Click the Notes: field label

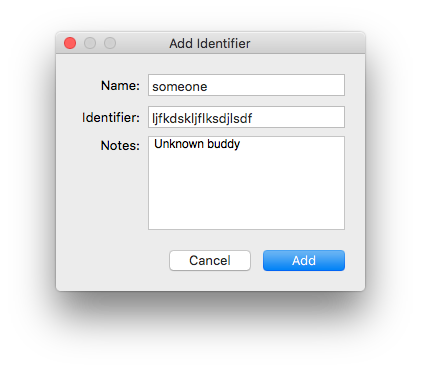(120, 146)
